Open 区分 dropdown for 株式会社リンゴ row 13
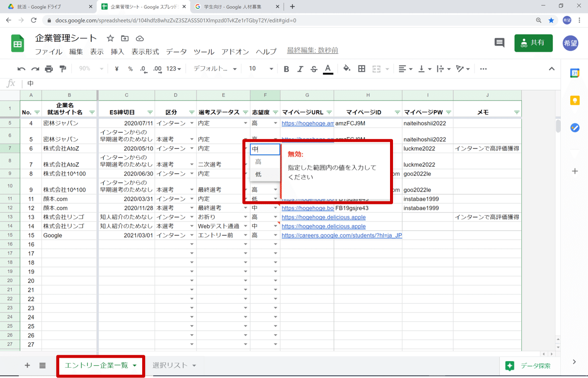This screenshot has width=588, height=378. 192,217
